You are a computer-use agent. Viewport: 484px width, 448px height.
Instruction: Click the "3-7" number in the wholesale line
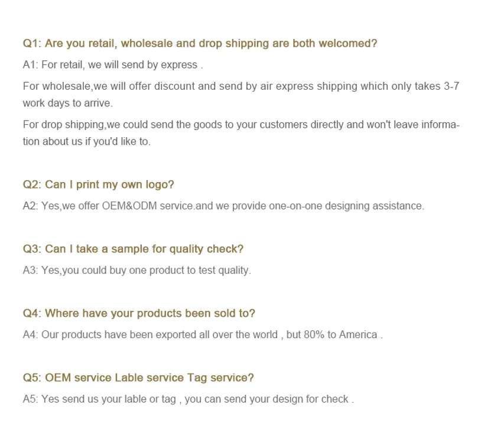point(451,86)
